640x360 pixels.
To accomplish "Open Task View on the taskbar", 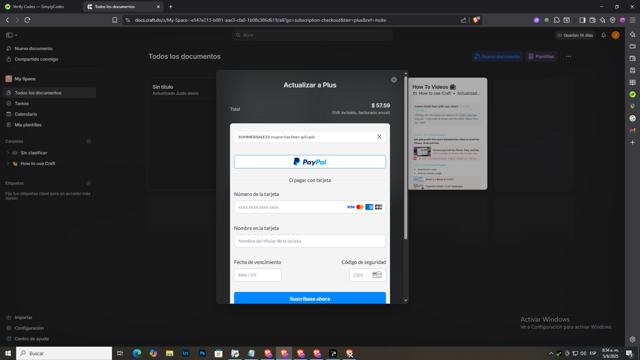I will [x=120, y=353].
